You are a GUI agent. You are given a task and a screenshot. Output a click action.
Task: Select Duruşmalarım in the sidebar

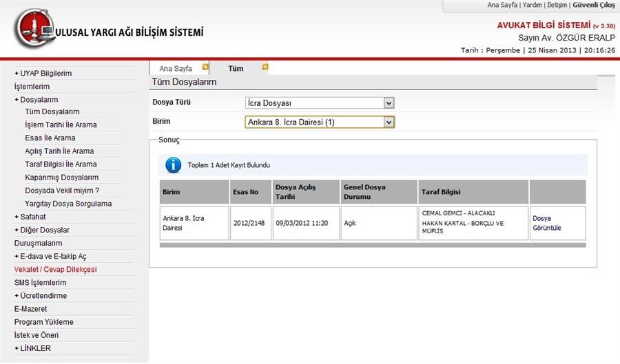tap(38, 243)
